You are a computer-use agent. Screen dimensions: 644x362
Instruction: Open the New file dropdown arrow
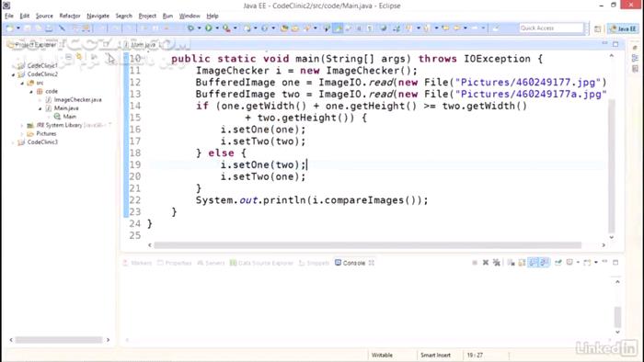click(18, 28)
